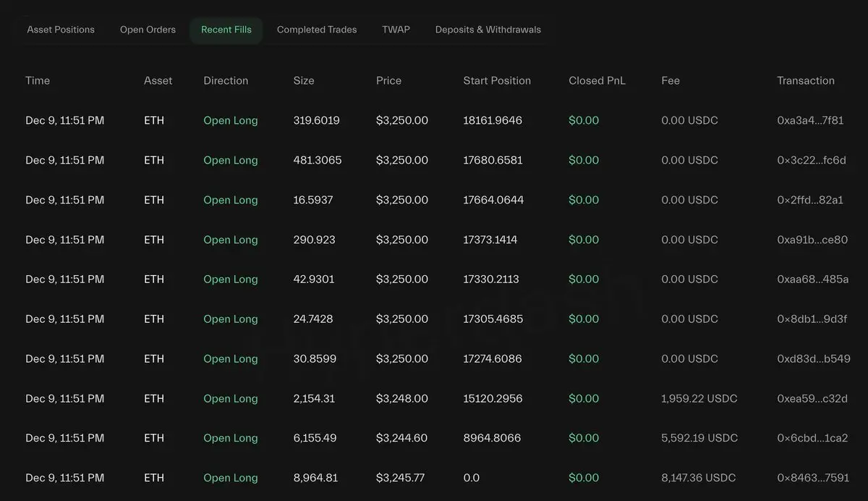The width and height of the screenshot is (868, 501).
Task: Open transaction 0xaa68...485a
Action: tap(812, 279)
